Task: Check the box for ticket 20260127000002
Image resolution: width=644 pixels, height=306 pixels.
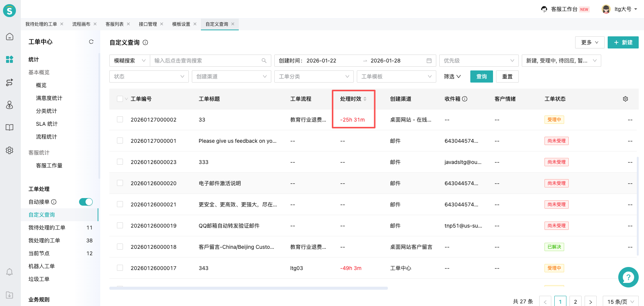Action: pos(120,120)
